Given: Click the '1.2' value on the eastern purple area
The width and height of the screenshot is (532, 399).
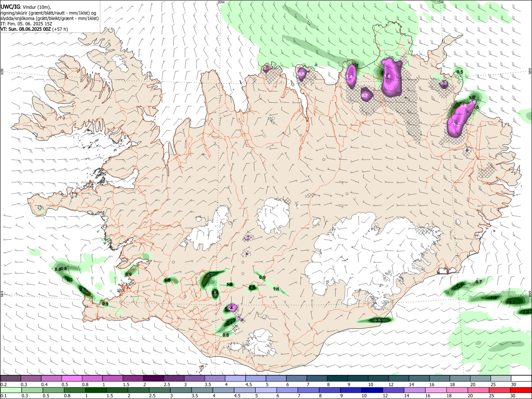Looking at the screenshot, I should (456, 124).
